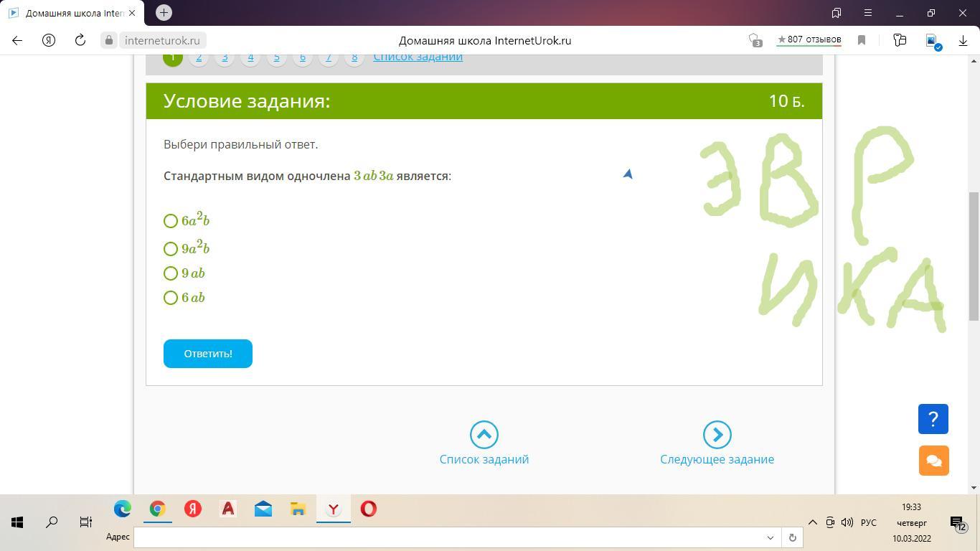Close the Домашняя школа tab
This screenshot has width=980, height=551.
click(132, 13)
